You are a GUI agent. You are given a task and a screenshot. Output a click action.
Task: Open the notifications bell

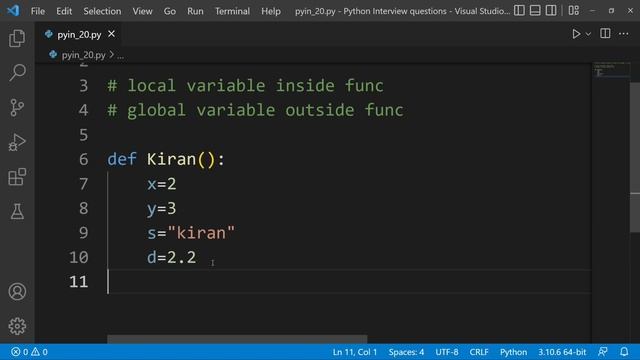[624, 352]
